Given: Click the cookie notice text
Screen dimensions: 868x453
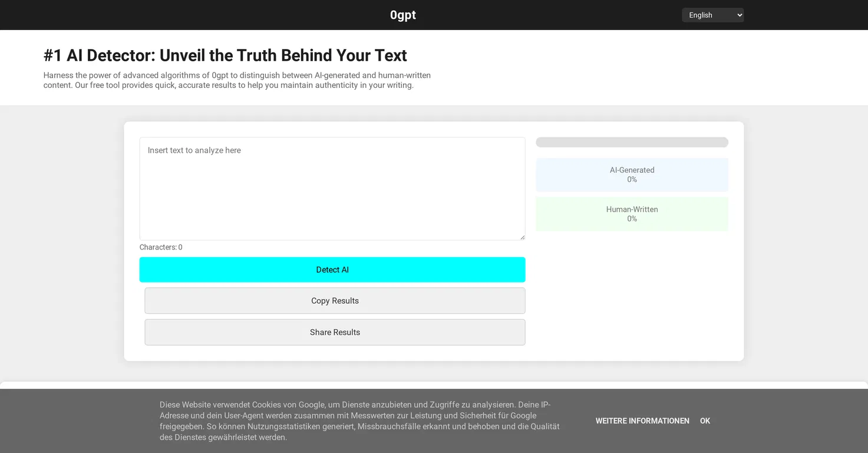Looking at the screenshot, I should click(x=359, y=421).
